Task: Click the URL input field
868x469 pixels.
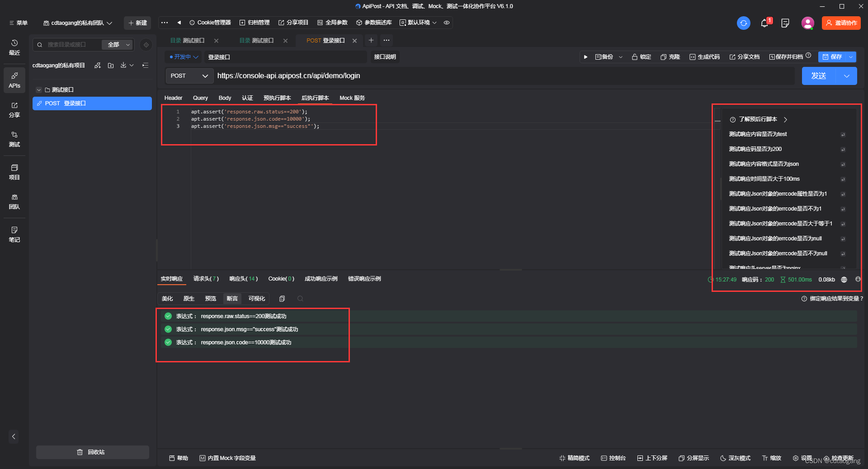Action: click(x=504, y=76)
